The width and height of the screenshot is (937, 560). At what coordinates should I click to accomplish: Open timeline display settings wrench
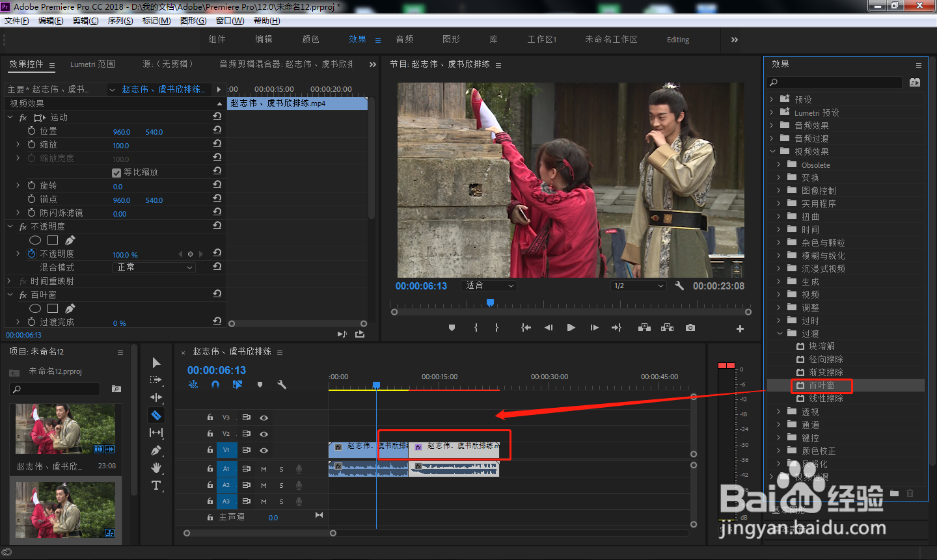[x=282, y=384]
